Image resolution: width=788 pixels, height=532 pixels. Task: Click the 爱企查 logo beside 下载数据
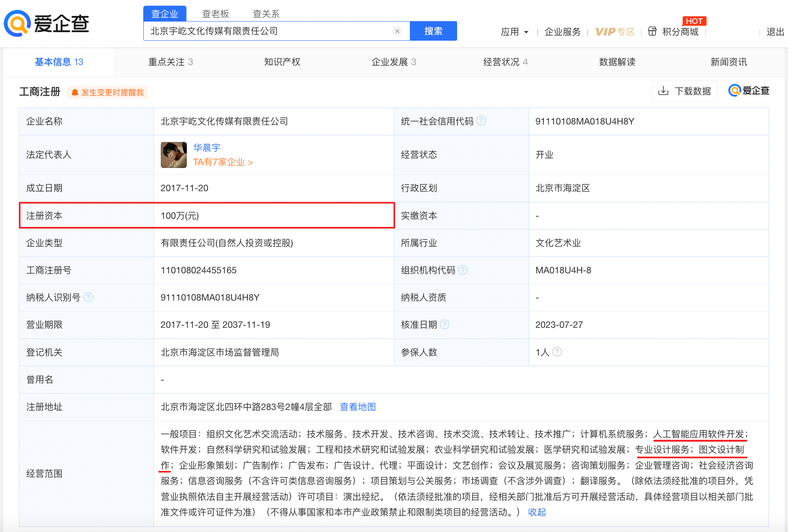749,90
